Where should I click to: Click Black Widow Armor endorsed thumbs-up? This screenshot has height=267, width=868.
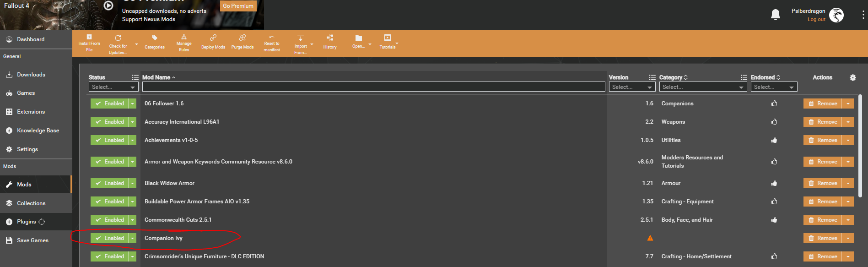pos(774,183)
